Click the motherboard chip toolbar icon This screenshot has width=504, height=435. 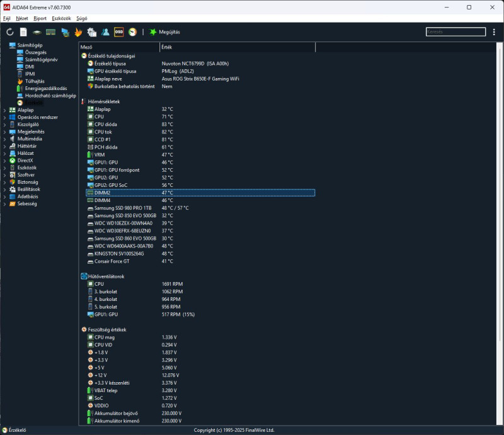(37, 32)
